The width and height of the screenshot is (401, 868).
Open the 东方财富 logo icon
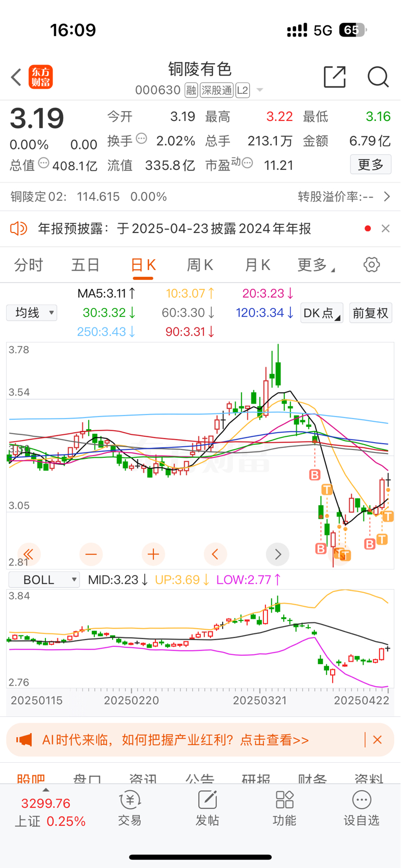(41, 77)
